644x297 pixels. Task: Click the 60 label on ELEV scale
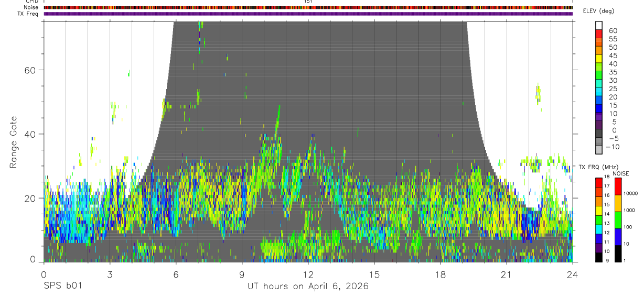[613, 31]
